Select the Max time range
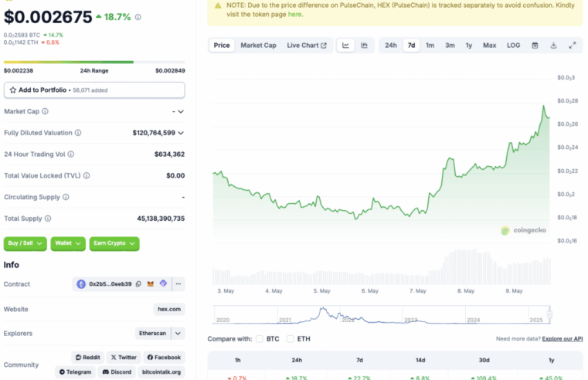The height and width of the screenshot is (380, 588). (489, 46)
